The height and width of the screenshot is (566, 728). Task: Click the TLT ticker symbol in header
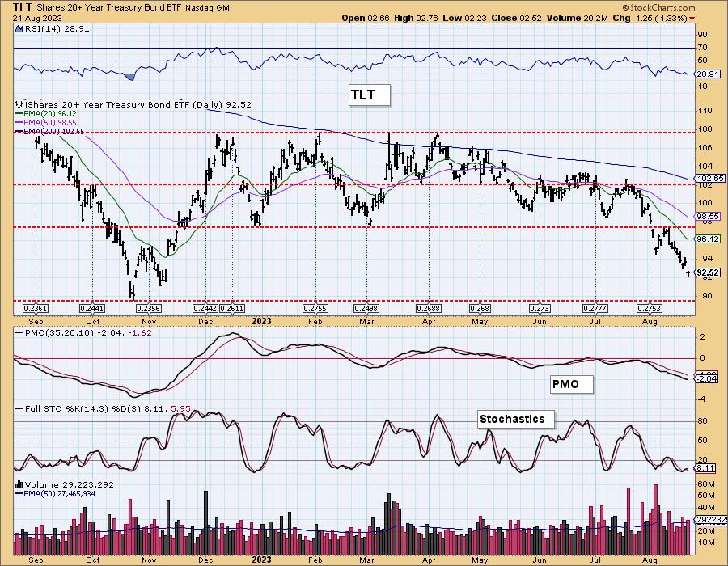[22, 7]
